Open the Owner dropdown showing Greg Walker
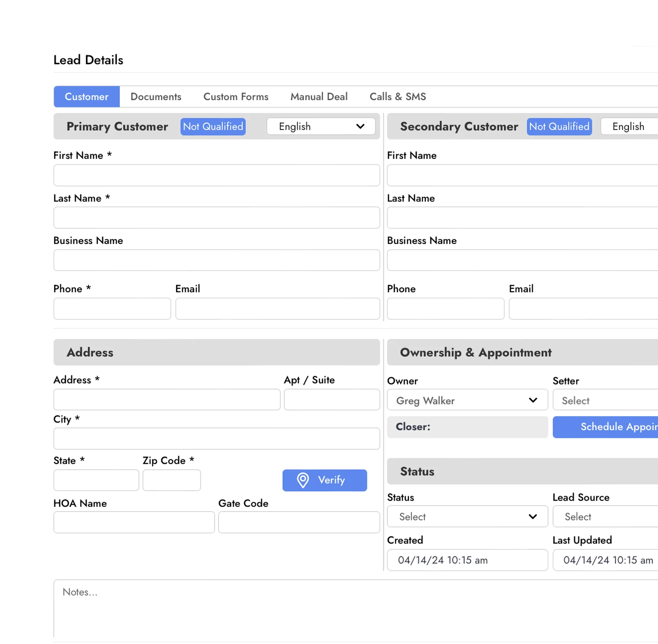The image size is (658, 644). point(467,400)
